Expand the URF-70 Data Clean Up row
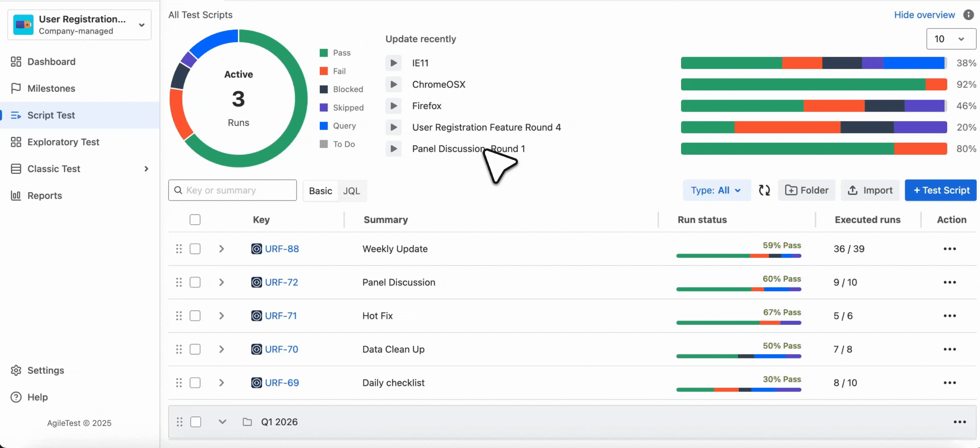The width and height of the screenshot is (980, 448). point(221,349)
